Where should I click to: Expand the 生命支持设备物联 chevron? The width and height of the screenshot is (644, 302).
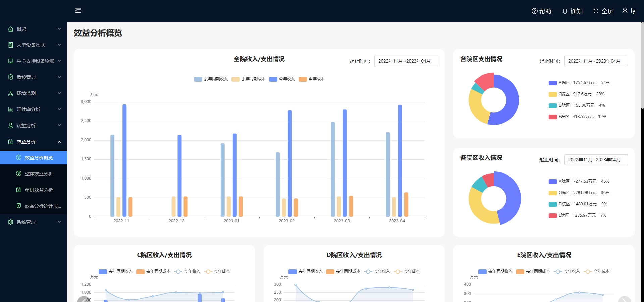(59, 61)
